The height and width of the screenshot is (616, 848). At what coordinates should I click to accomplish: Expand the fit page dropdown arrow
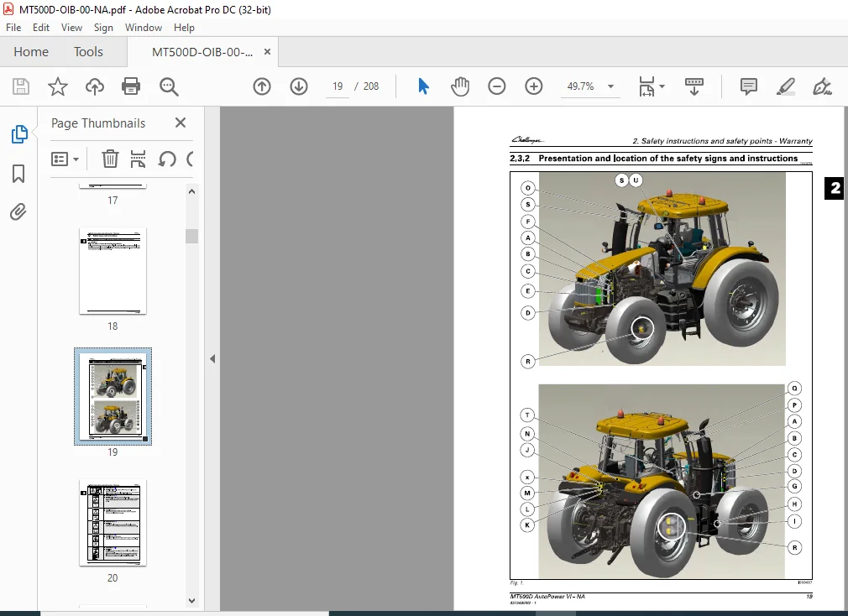[662, 86]
